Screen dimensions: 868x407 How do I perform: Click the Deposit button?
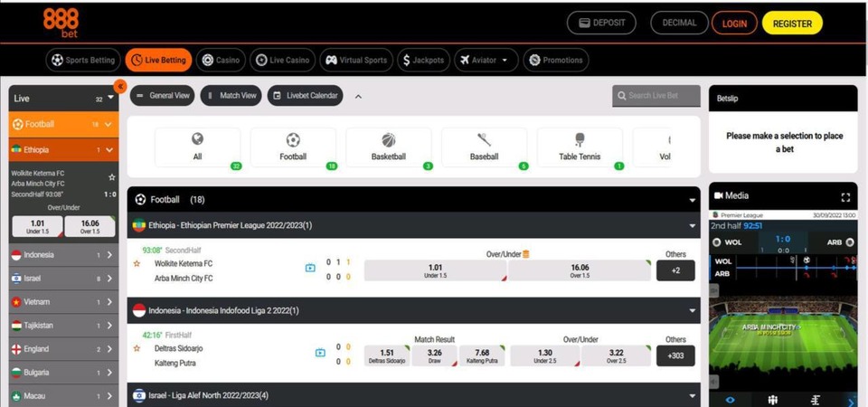pos(601,23)
